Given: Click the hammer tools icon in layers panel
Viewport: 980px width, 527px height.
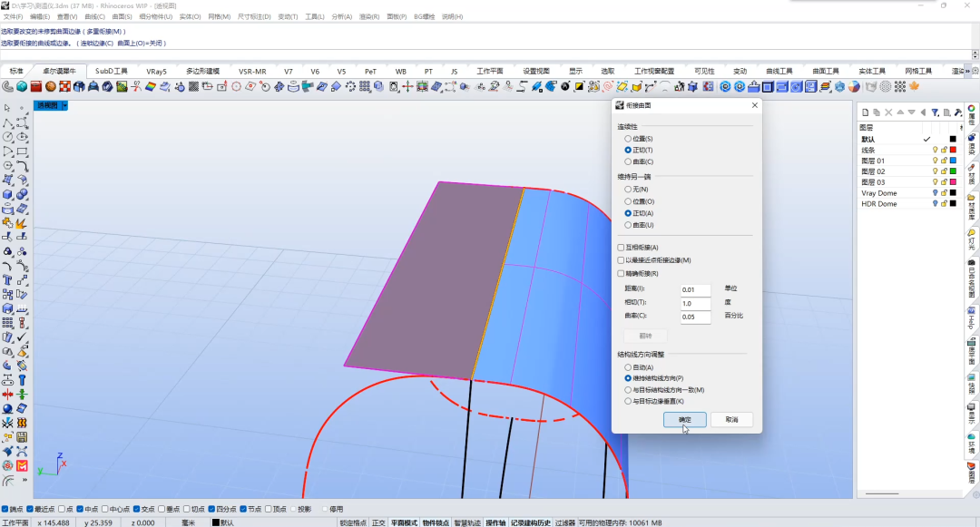Looking at the screenshot, I should pos(958,112).
